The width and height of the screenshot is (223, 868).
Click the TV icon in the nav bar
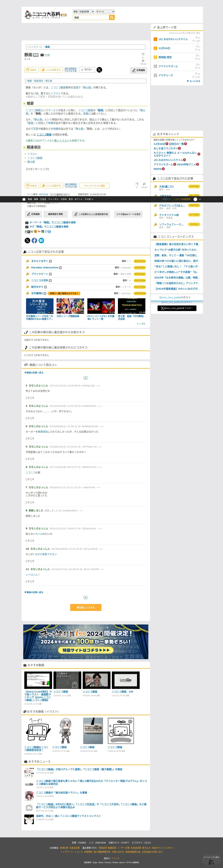tap(24, 199)
